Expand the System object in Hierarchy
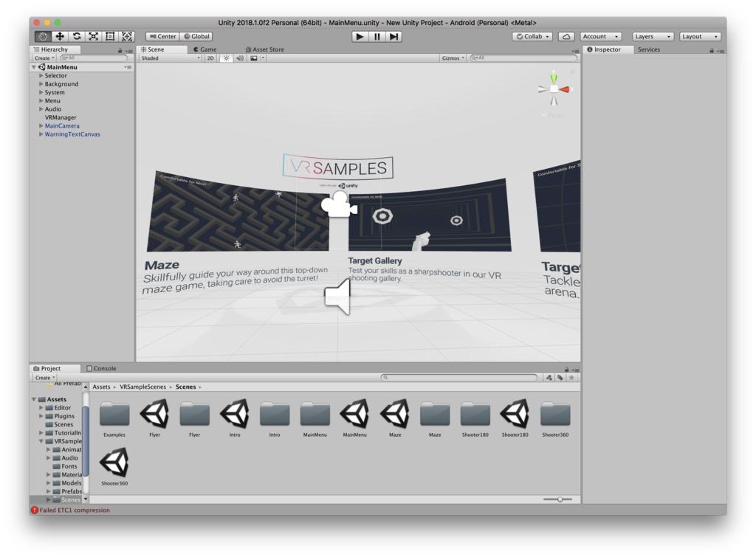756x557 pixels. pyautogui.click(x=41, y=92)
